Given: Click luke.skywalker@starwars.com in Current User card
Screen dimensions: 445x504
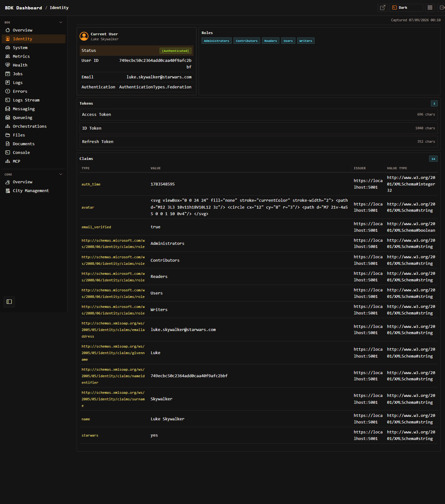Looking at the screenshot, I should click(x=159, y=77).
